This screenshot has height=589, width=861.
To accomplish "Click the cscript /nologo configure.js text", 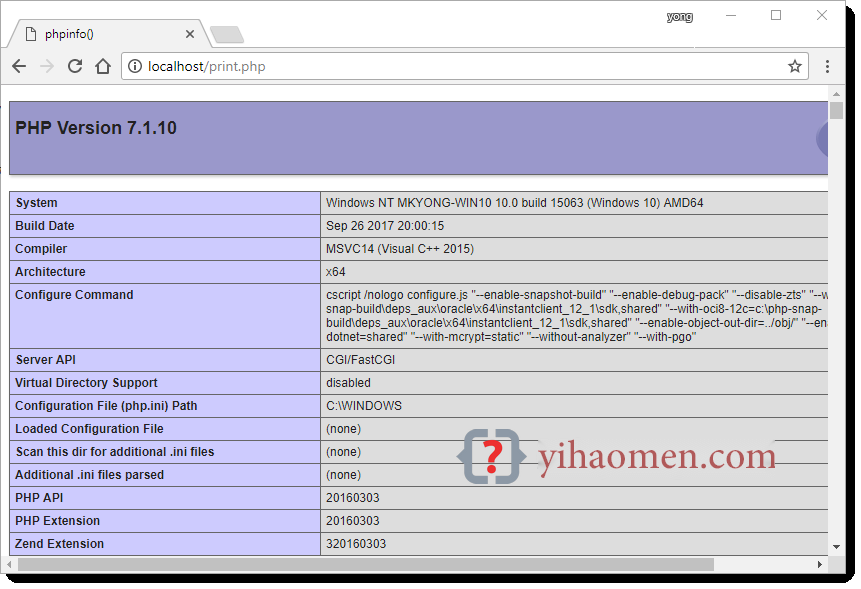I will click(397, 295).
